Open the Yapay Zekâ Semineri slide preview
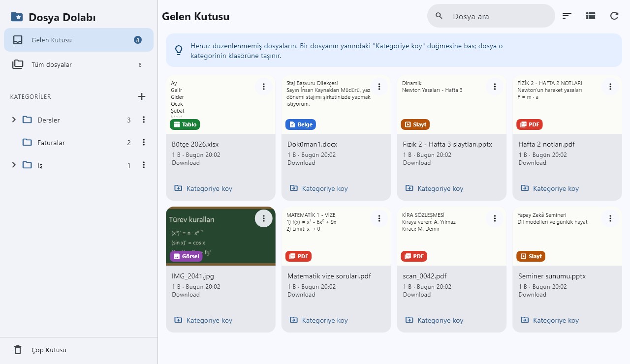The width and height of the screenshot is (630, 364). point(567,237)
